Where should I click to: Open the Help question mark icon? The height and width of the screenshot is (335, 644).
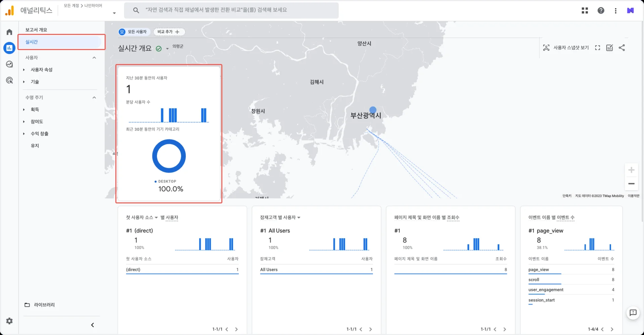[x=601, y=11]
